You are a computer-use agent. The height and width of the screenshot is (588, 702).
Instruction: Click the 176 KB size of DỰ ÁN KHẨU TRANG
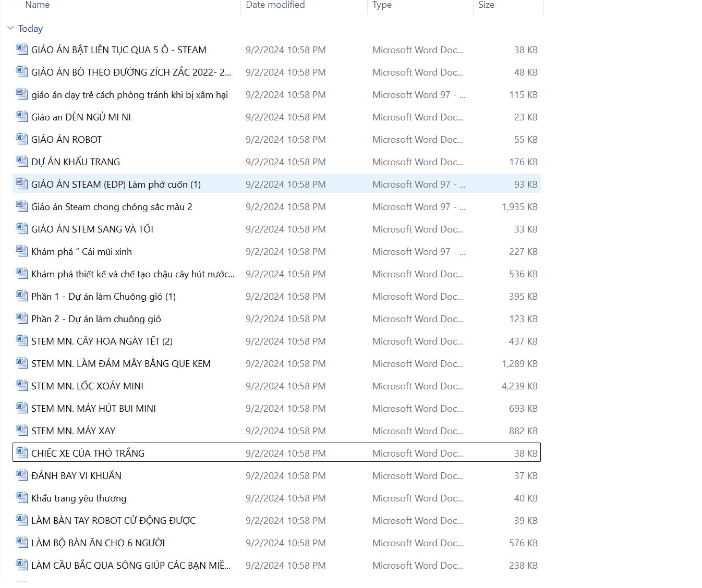[523, 162]
